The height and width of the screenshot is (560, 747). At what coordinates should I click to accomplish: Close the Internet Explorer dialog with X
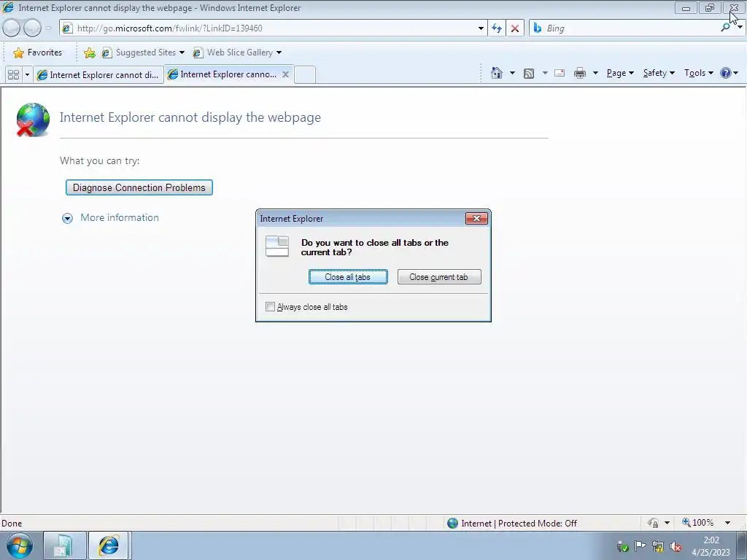pos(476,219)
